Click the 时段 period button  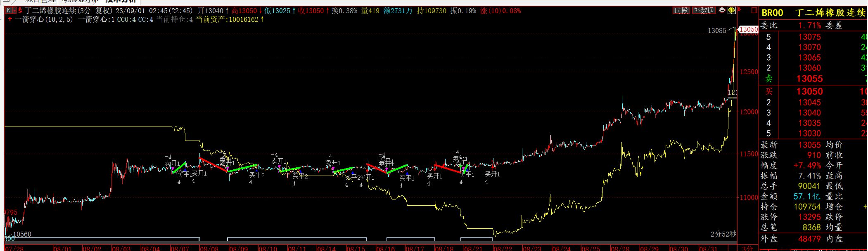(x=681, y=11)
